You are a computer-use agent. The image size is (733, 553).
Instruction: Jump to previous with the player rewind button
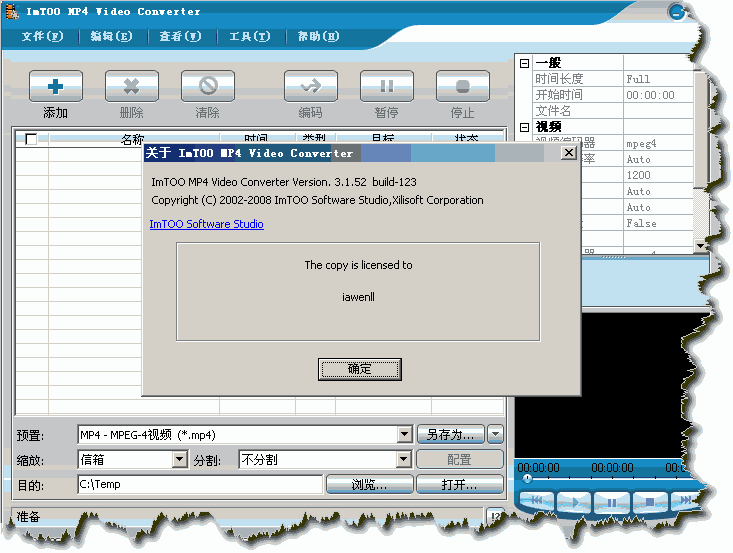[x=536, y=501]
